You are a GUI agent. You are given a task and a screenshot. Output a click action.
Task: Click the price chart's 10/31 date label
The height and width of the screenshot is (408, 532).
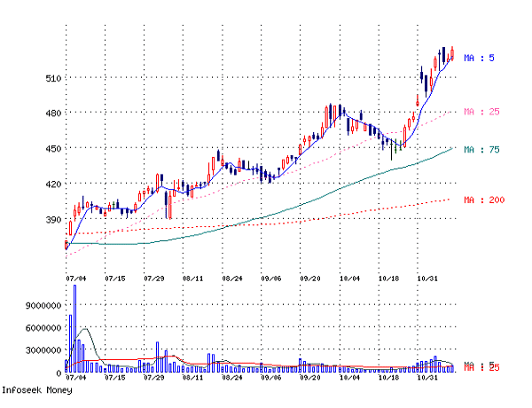pos(427,279)
